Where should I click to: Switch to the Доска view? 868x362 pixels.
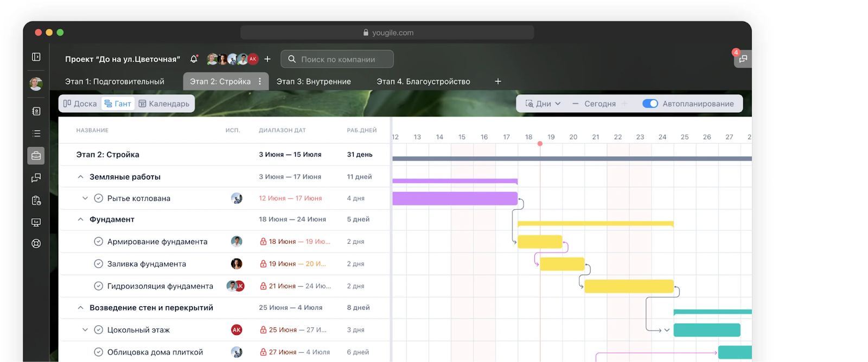point(80,104)
